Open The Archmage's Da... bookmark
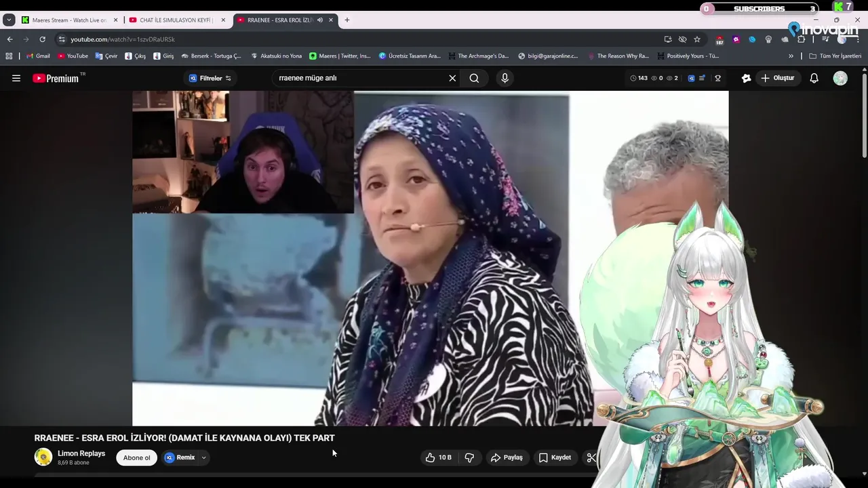 (478, 56)
